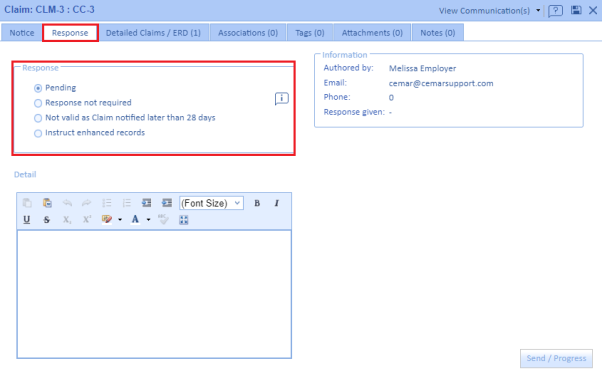The image size is (602, 381).
Task: Open font color dropdown arrow
Action: [148, 220]
